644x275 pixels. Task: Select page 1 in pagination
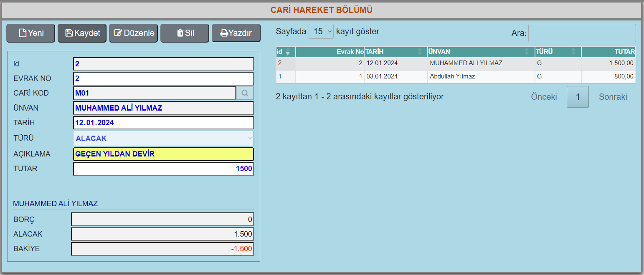click(578, 97)
